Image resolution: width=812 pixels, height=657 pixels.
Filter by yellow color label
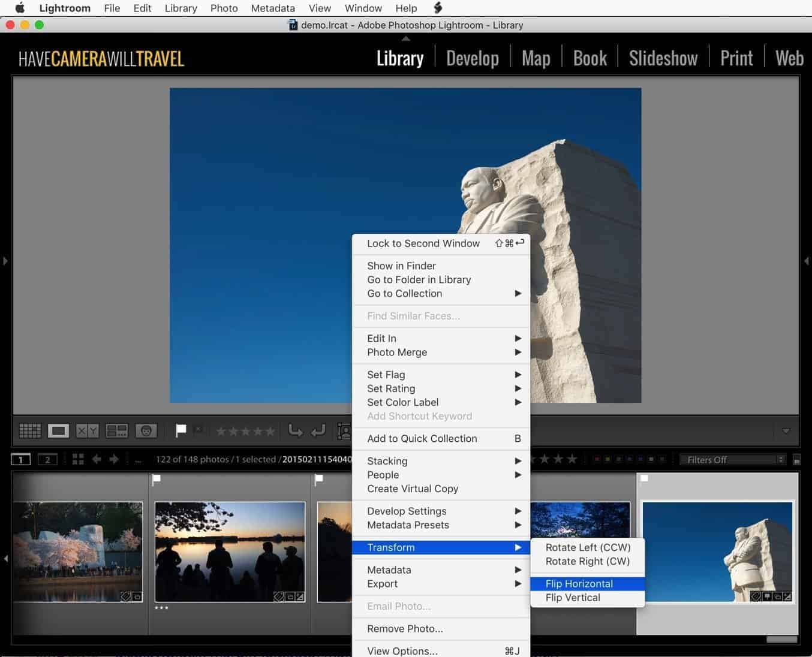tap(608, 460)
